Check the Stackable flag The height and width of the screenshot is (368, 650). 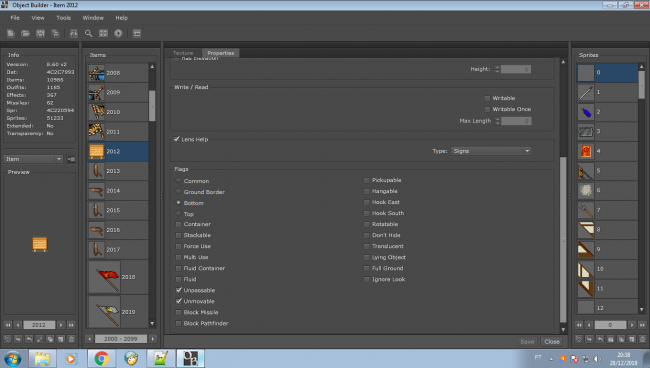179,235
